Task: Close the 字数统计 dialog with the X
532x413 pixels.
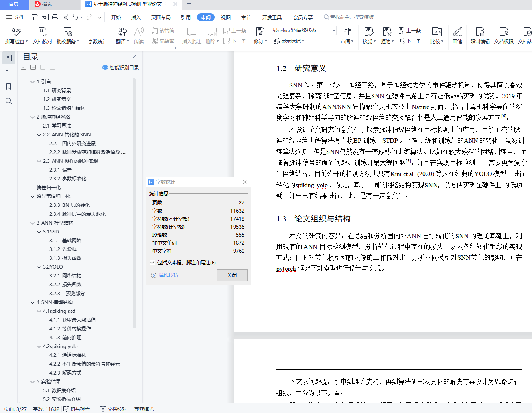Action: (x=245, y=182)
